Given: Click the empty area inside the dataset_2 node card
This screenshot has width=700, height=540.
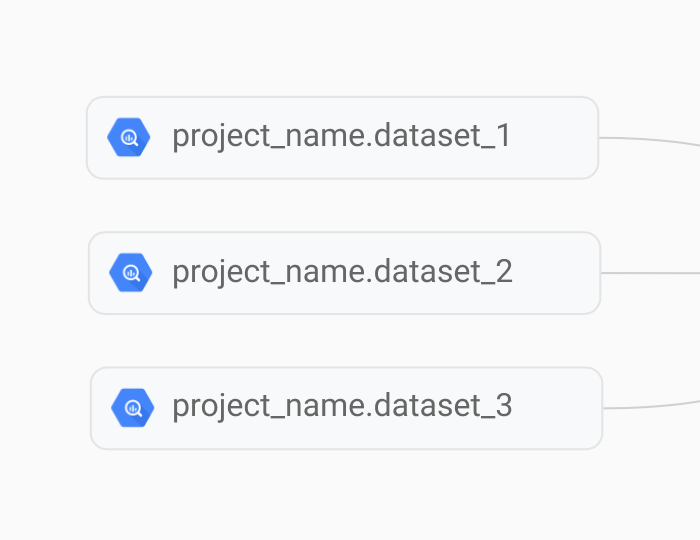Looking at the screenshot, I should [556, 273].
